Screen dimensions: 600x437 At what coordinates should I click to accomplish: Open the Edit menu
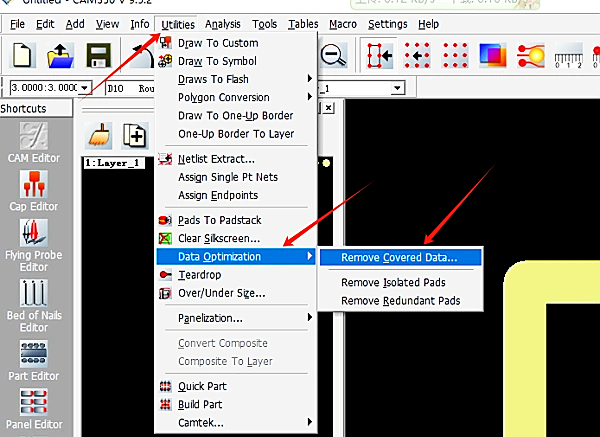(x=45, y=24)
